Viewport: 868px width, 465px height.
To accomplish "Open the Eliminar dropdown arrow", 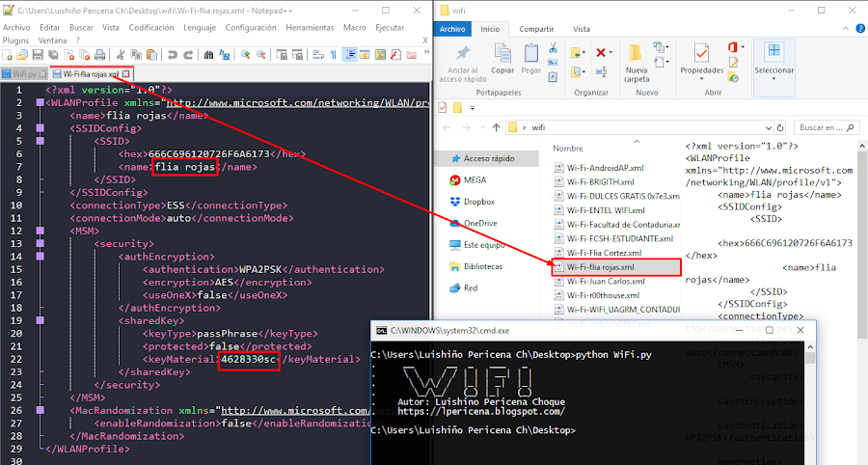I will tap(610, 52).
